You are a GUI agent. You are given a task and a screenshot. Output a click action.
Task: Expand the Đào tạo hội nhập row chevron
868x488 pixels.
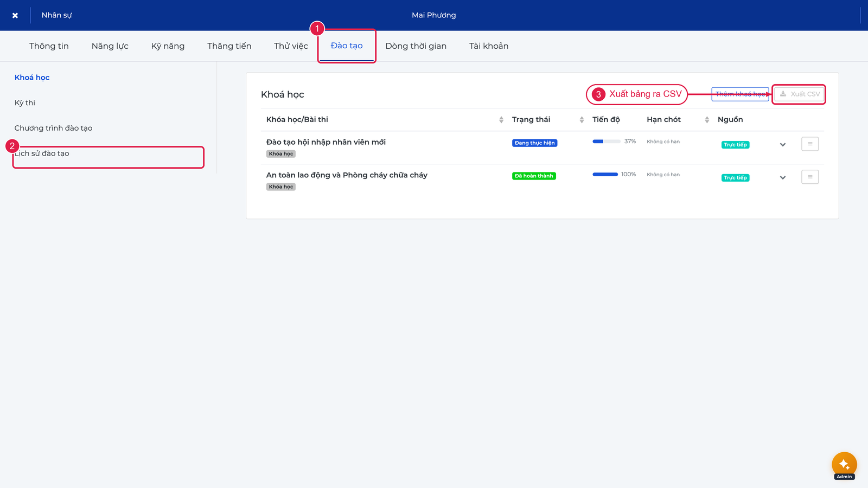tap(783, 145)
